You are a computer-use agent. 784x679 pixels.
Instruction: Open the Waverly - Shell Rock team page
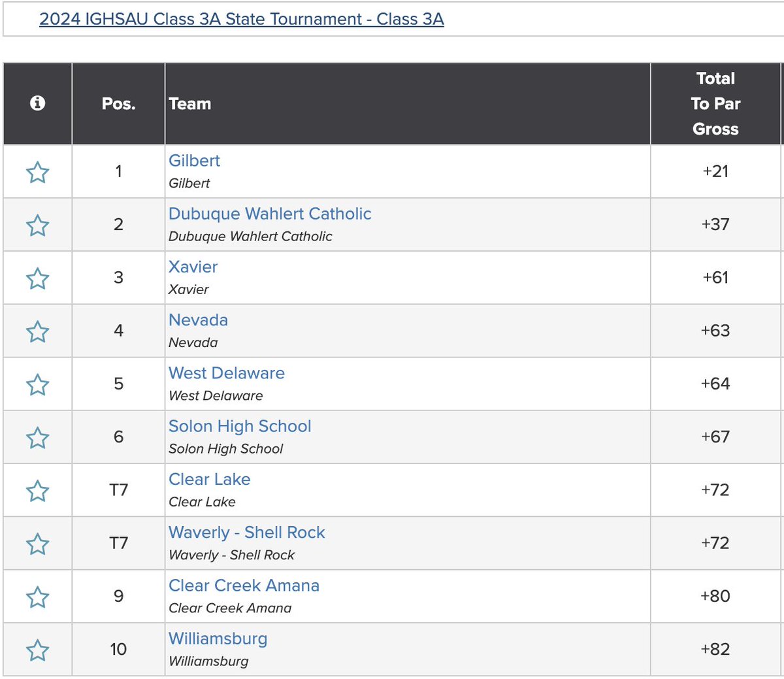tap(247, 532)
